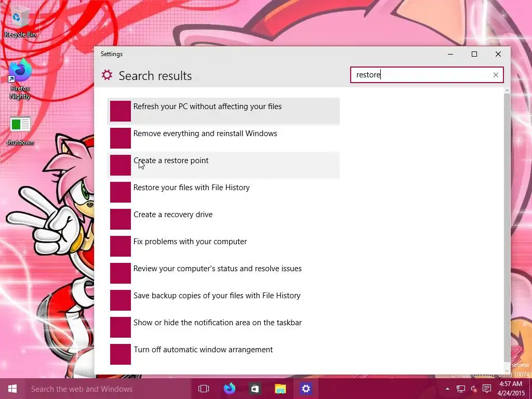Click icon beside 'Fix problems with your computer'
532x399 pixels.
click(x=121, y=246)
